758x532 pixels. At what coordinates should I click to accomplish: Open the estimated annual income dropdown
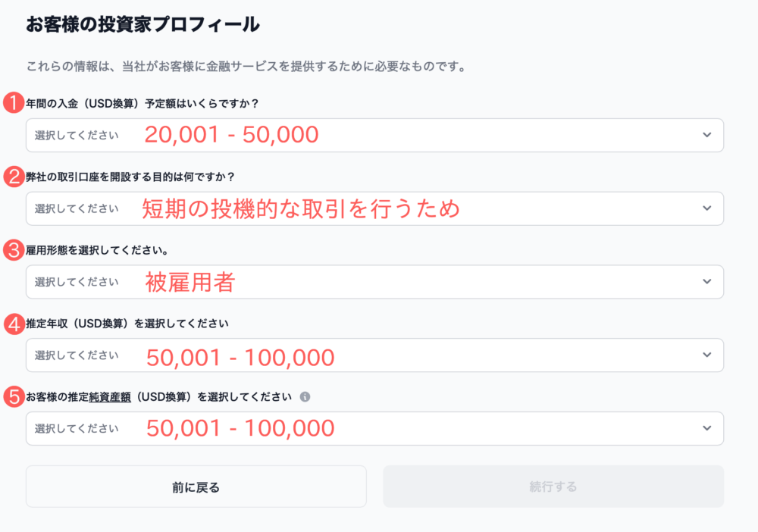pyautogui.click(x=374, y=355)
